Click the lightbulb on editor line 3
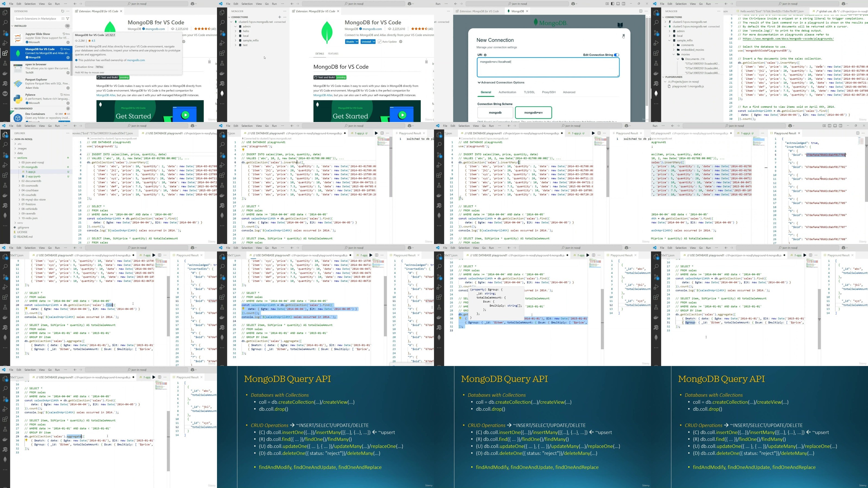 243,150
